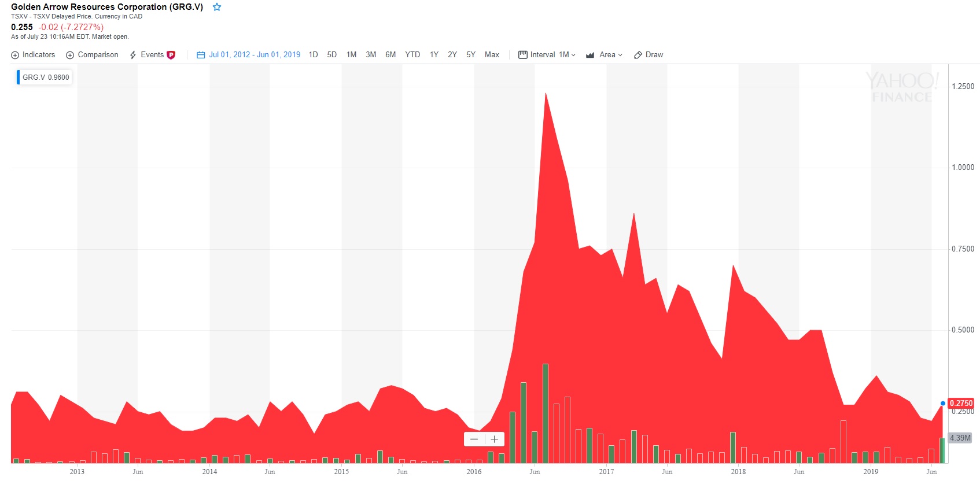Select the 1D time range
This screenshot has width=980, height=488.
click(x=313, y=55)
